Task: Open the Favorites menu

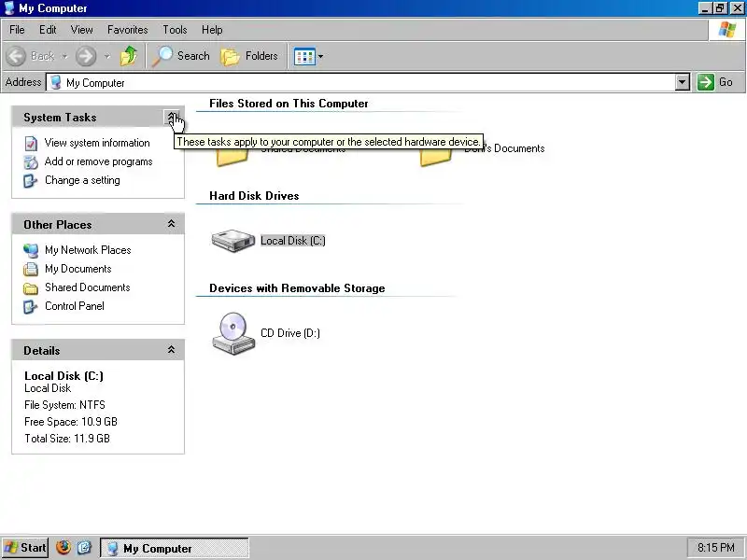Action: click(x=128, y=30)
